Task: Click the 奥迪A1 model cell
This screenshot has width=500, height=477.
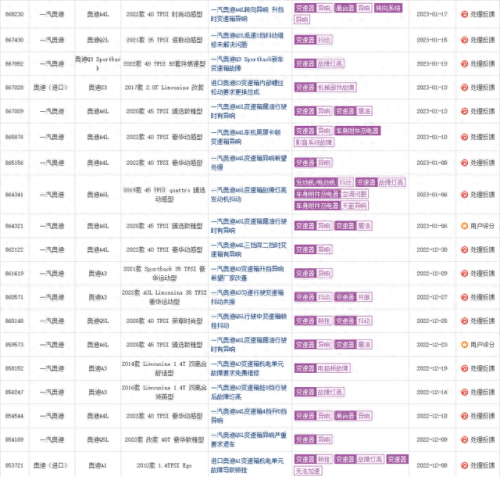Action: click(98, 465)
